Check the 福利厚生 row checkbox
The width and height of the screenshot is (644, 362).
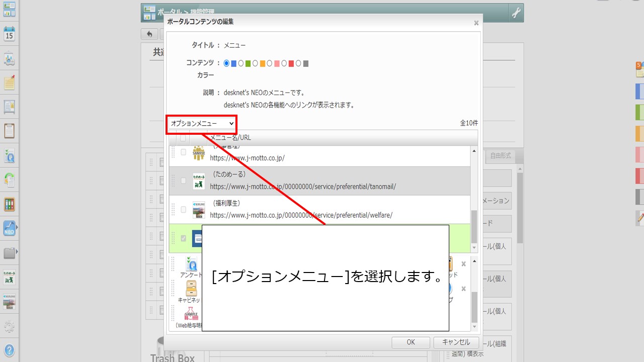(183, 209)
